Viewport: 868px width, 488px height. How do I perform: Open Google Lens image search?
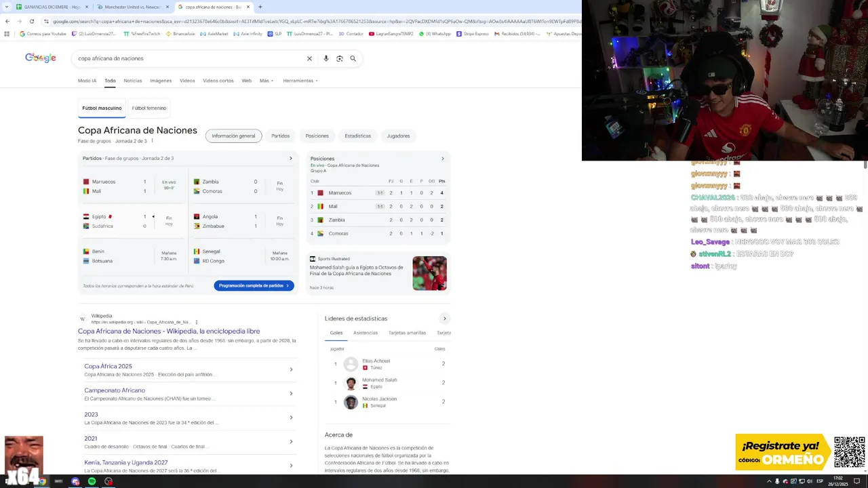pyautogui.click(x=340, y=58)
